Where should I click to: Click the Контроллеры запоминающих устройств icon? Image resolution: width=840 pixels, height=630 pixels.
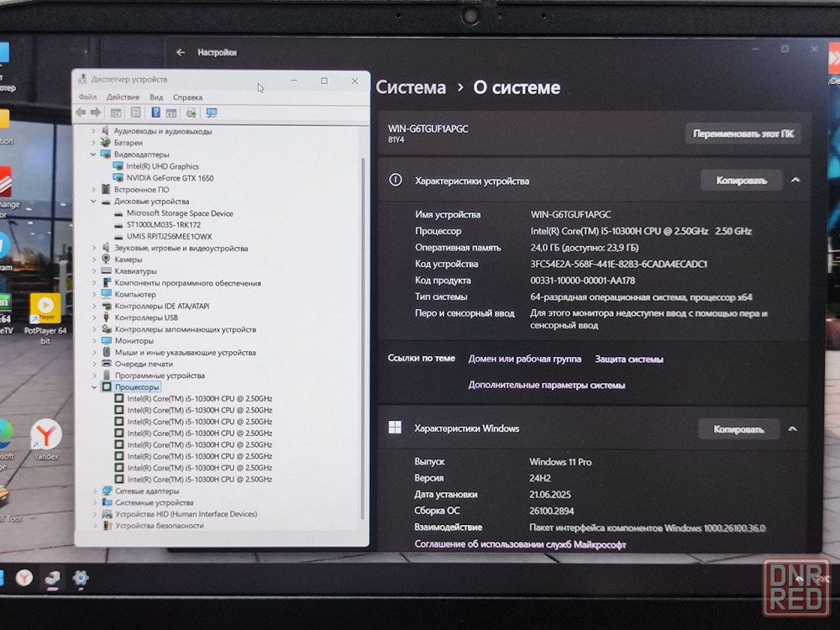click(107, 329)
